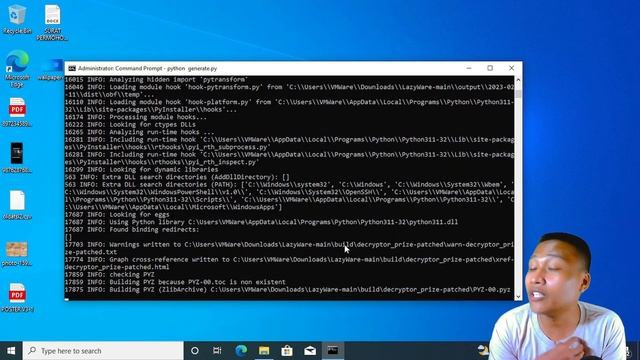Open the top PDF file on the desktop
The height and width of the screenshot is (360, 640).
[17, 112]
